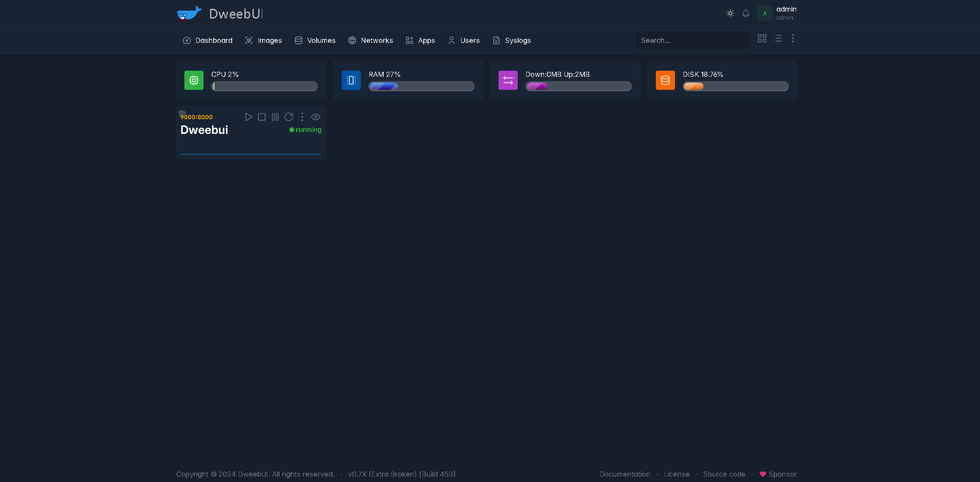
Task: Click the network Down/Up progress bar
Action: pos(579,86)
